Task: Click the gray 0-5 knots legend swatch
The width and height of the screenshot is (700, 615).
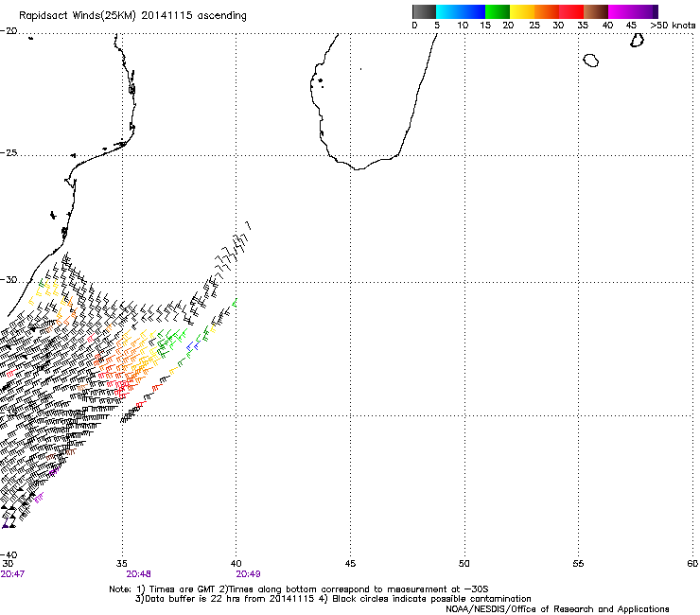Action: [424, 11]
